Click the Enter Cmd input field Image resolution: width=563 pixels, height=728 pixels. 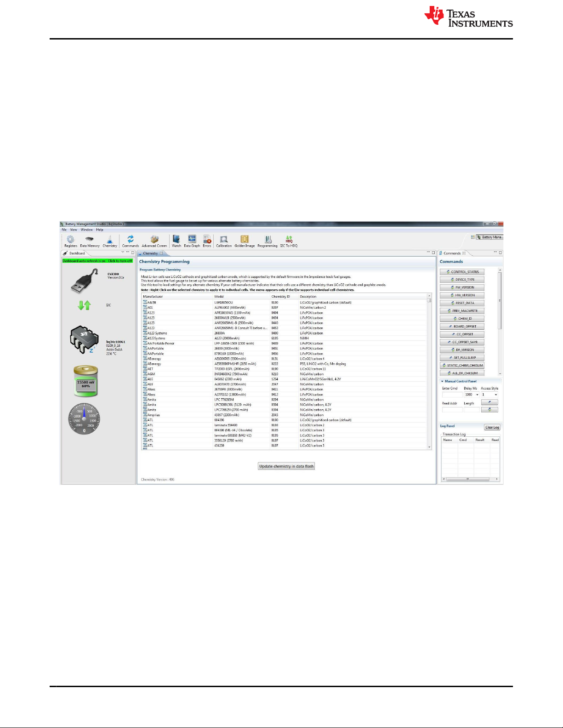452,395
